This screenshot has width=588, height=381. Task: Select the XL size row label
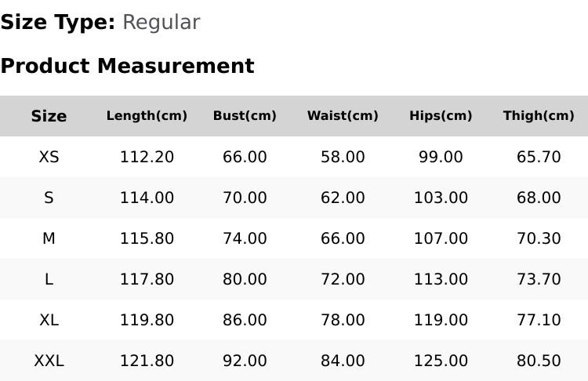(x=49, y=320)
